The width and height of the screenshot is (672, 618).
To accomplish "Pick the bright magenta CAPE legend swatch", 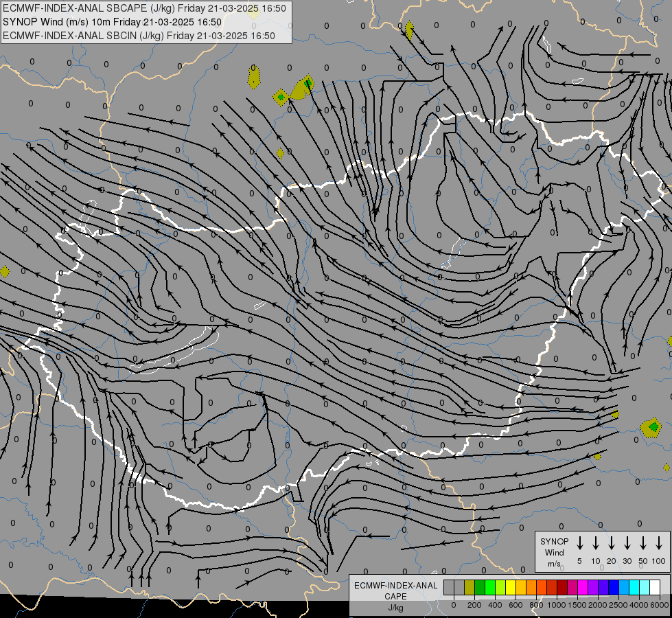I will [583, 587].
